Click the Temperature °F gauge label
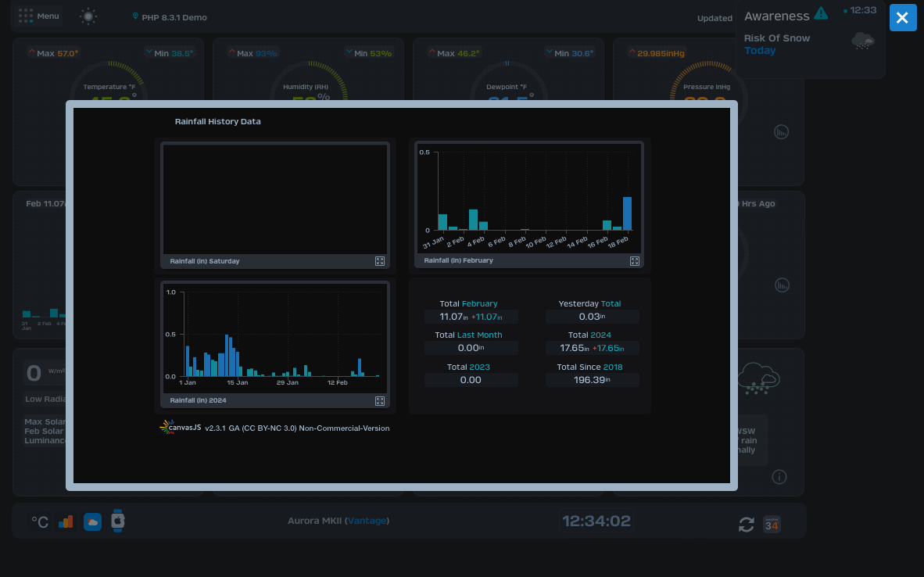 (x=109, y=87)
